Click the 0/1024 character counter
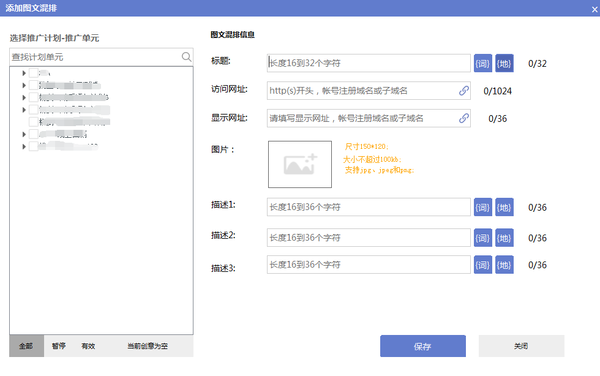 [497, 91]
